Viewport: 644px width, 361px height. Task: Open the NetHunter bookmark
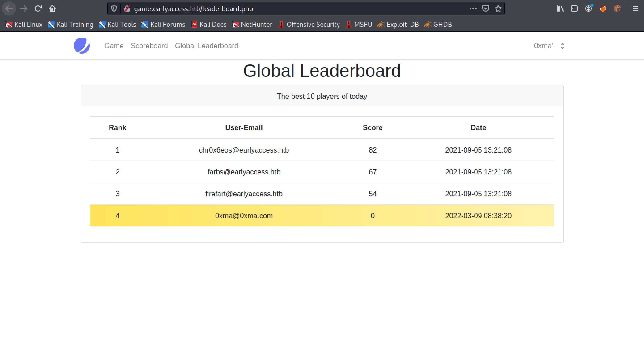(252, 25)
